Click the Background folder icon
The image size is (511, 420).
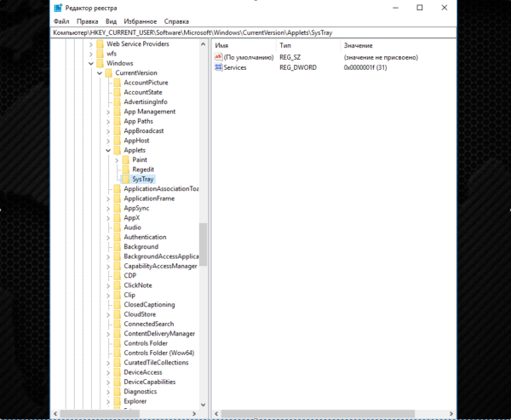tap(117, 246)
